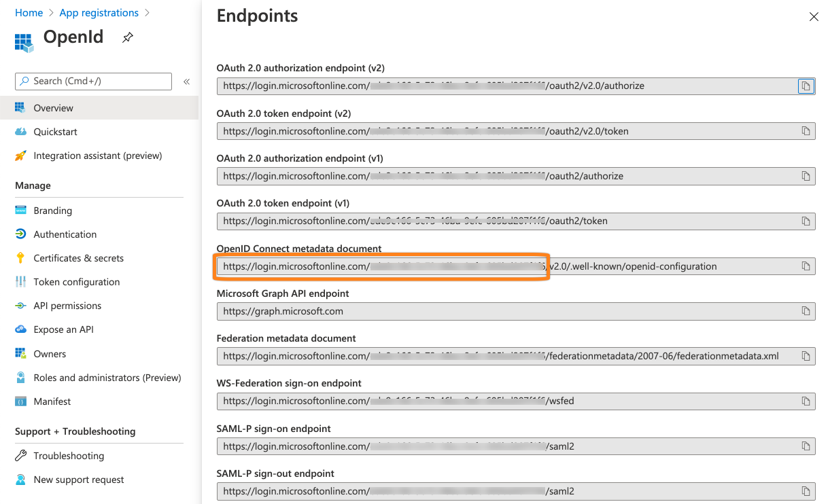The height and width of the screenshot is (504, 830).
Task: Click the Search command field
Action: (x=92, y=81)
